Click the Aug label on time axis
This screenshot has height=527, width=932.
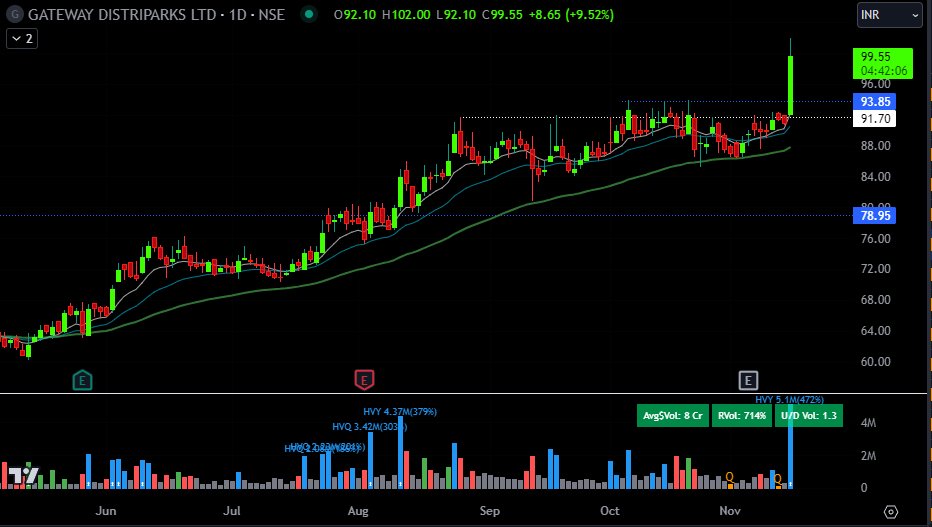(358, 511)
